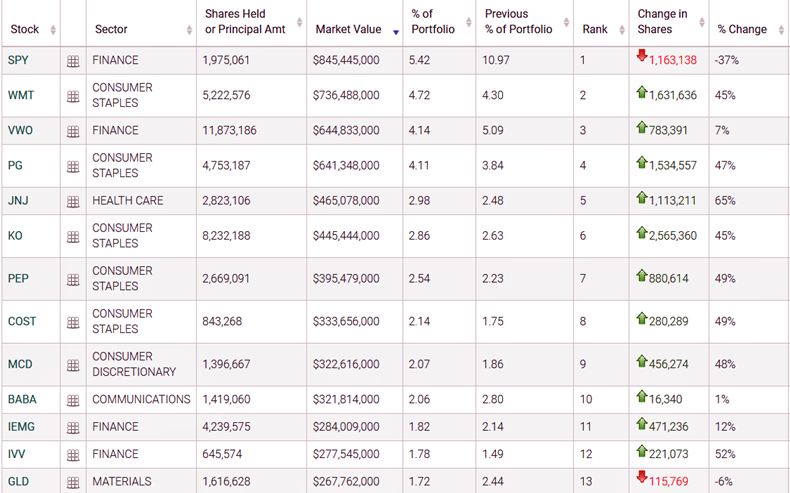The width and height of the screenshot is (790, 493).
Task: Select previous portfolio value 10.97
Action: (496, 60)
